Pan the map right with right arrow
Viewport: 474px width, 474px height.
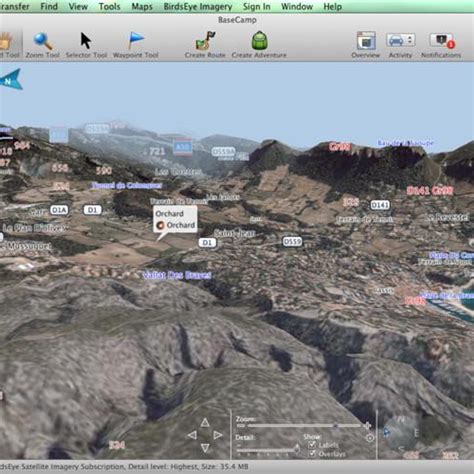[218, 435]
